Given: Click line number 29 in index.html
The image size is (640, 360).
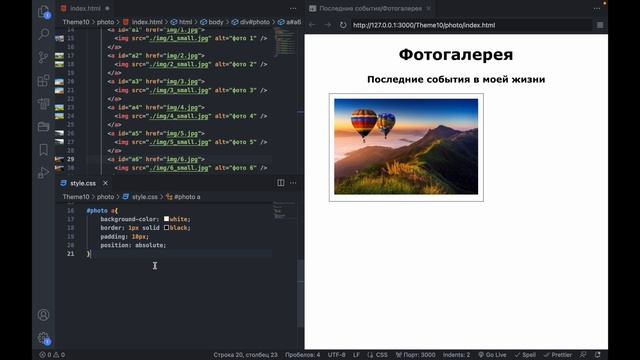Looking at the screenshot, I should pyautogui.click(x=71, y=159).
